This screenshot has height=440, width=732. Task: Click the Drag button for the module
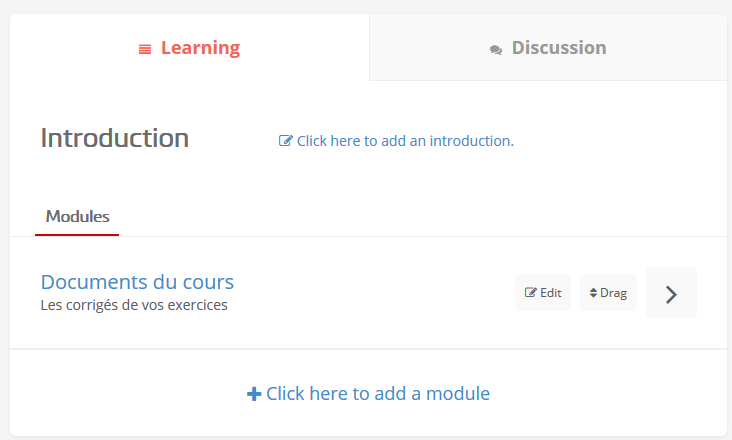[x=608, y=293]
